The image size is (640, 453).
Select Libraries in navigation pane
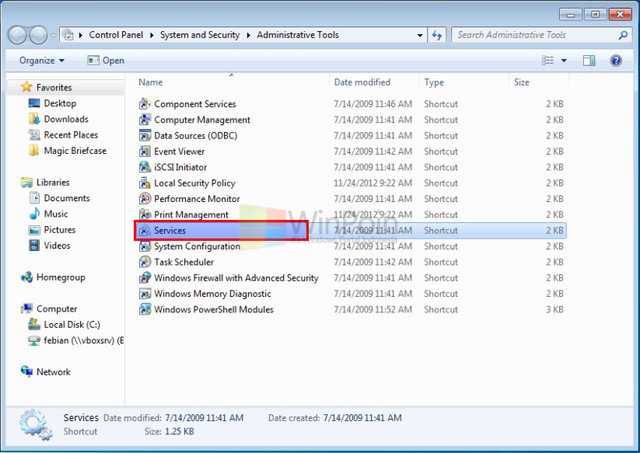pos(53,182)
